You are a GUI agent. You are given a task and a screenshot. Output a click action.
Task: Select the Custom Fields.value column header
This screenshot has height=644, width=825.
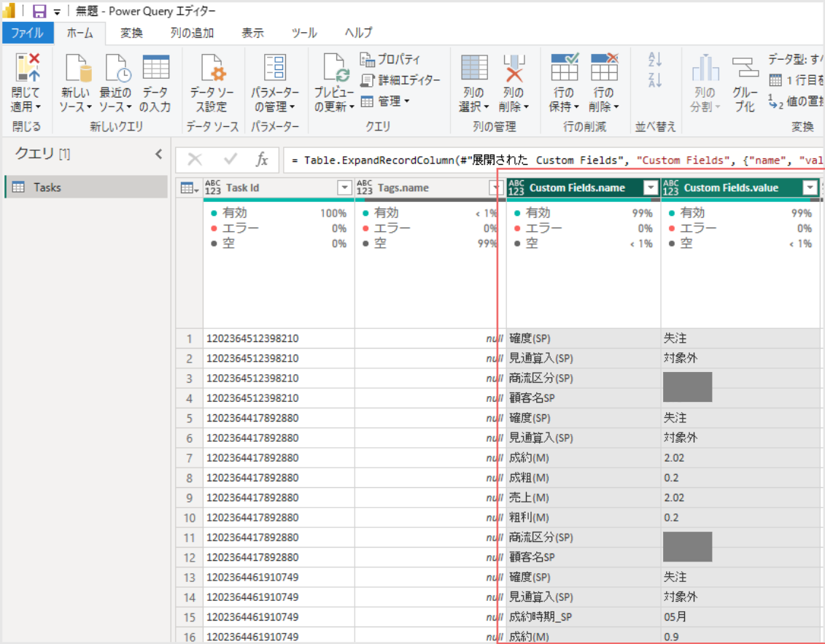[741, 188]
